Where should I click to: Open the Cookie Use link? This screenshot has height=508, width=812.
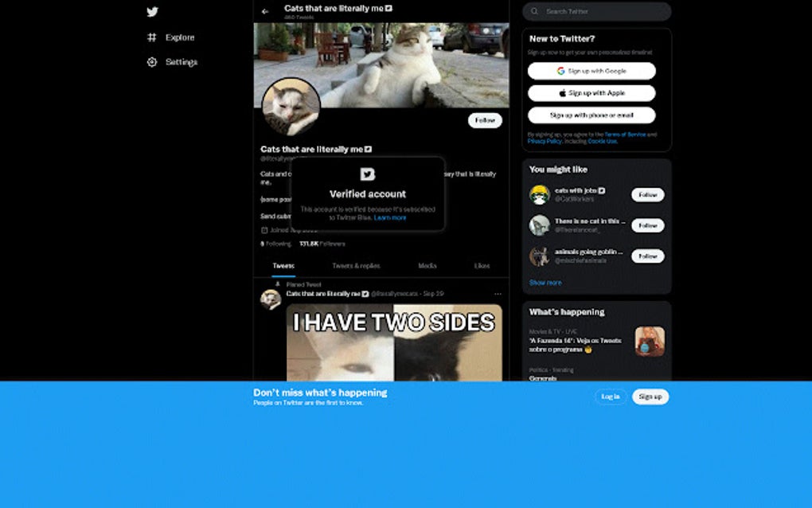[603, 141]
